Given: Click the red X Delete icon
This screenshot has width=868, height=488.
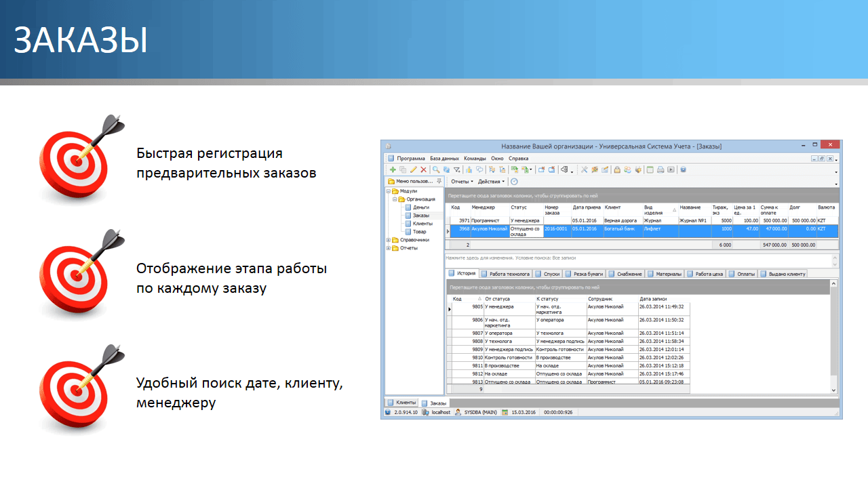Looking at the screenshot, I should [423, 169].
